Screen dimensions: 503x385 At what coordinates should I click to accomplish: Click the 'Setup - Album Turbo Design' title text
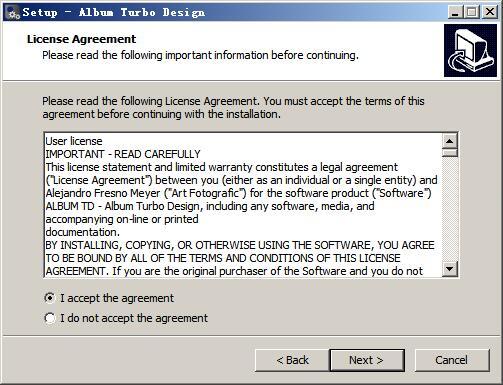pyautogui.click(x=114, y=13)
